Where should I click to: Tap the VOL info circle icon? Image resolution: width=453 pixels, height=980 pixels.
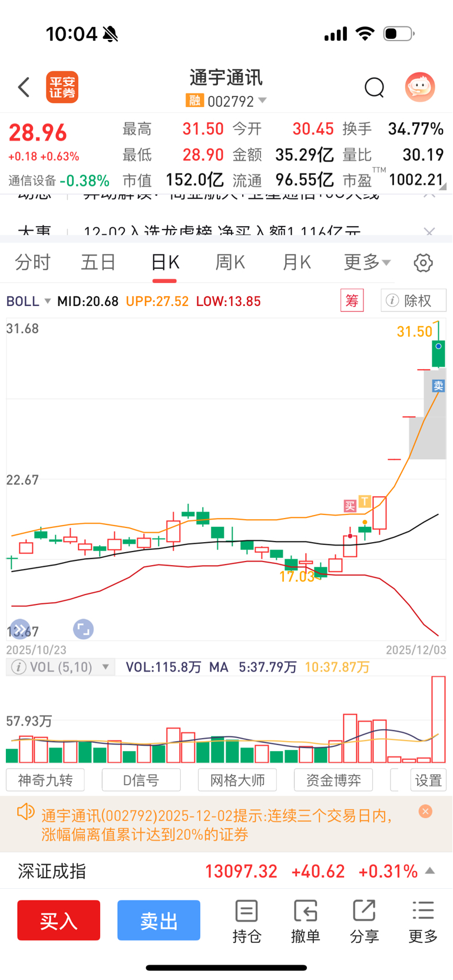19,667
